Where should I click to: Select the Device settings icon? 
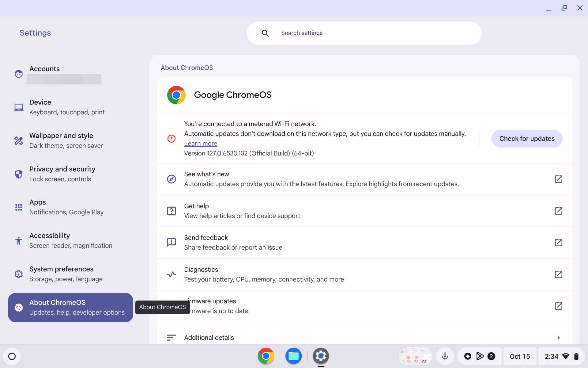pyautogui.click(x=18, y=107)
